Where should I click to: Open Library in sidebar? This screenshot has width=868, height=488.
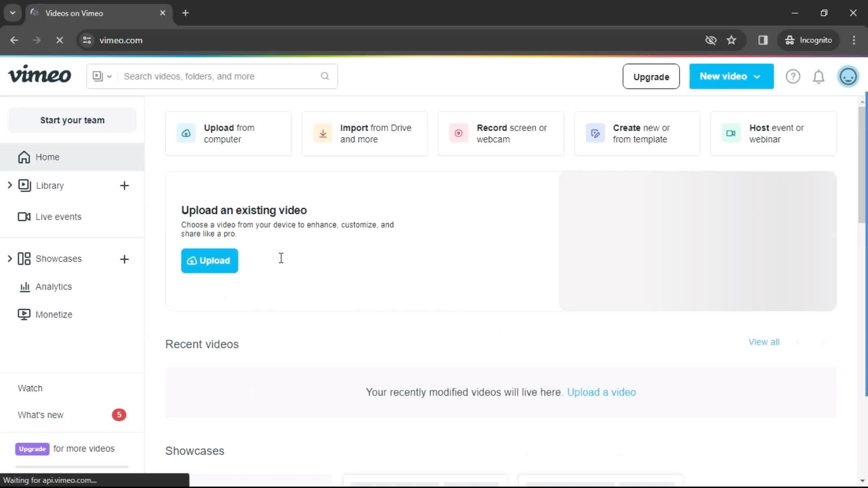(x=50, y=186)
